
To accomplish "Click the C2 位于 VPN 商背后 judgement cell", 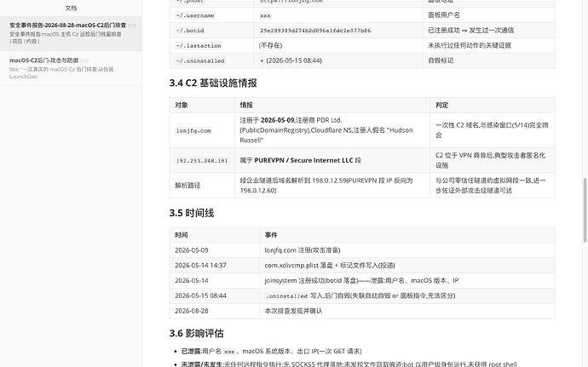I will [493, 160].
